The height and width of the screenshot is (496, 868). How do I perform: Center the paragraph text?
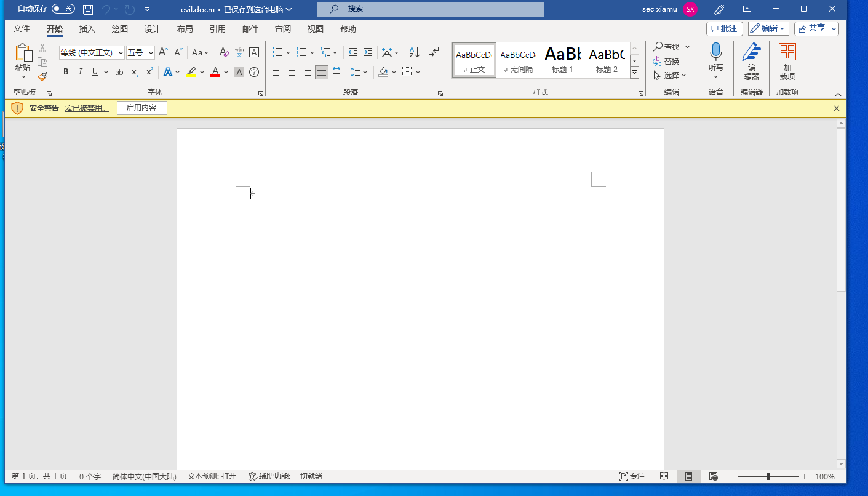point(292,72)
